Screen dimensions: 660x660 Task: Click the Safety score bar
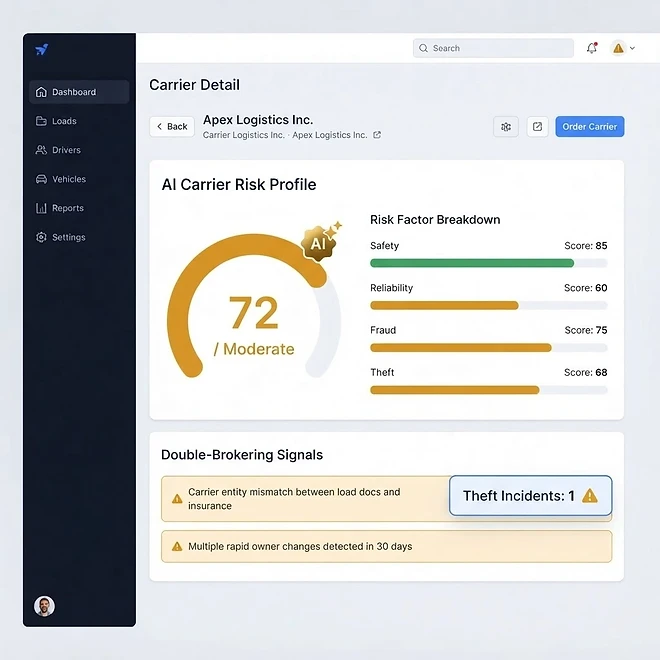489,263
